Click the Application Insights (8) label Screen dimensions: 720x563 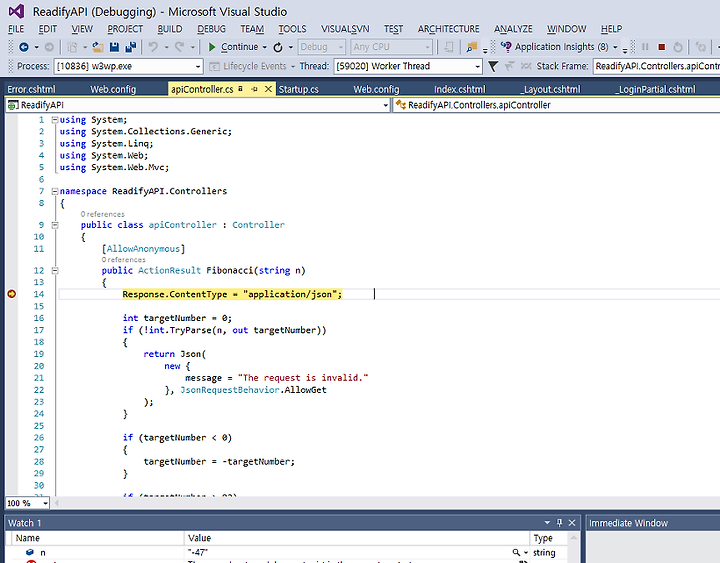tap(562, 47)
